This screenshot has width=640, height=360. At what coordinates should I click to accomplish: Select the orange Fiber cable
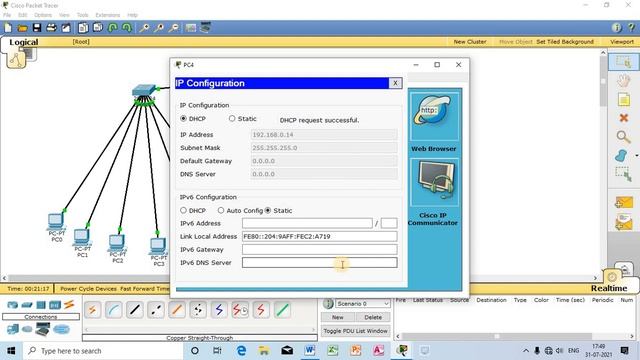click(x=177, y=310)
